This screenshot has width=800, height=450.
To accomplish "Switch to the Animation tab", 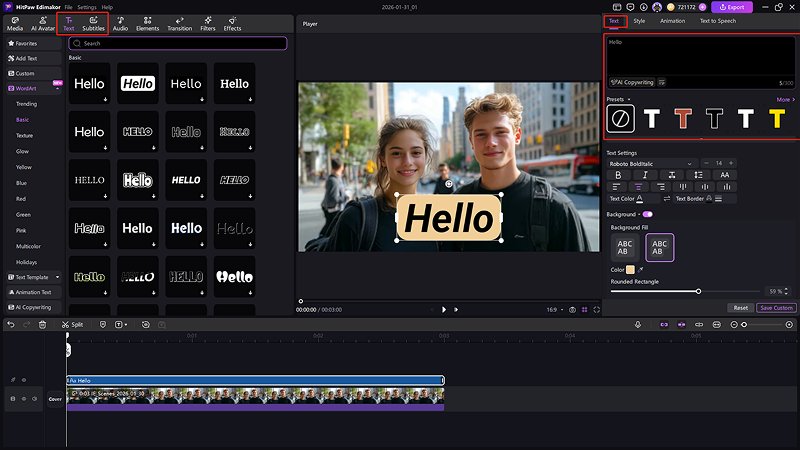I will [672, 21].
